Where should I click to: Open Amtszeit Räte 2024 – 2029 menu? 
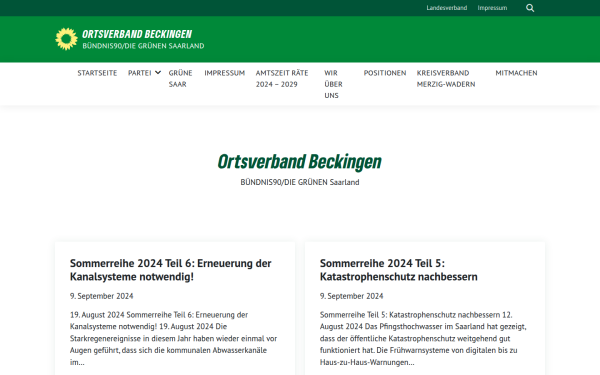282,78
